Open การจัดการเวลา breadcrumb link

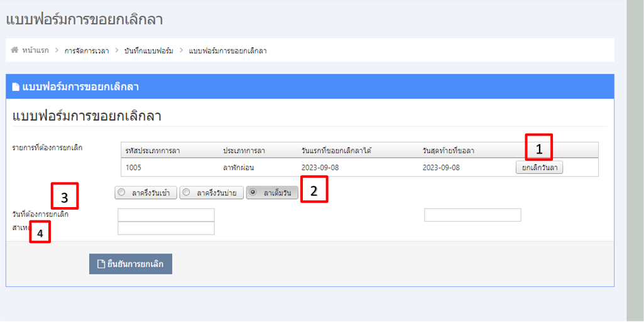tap(87, 50)
